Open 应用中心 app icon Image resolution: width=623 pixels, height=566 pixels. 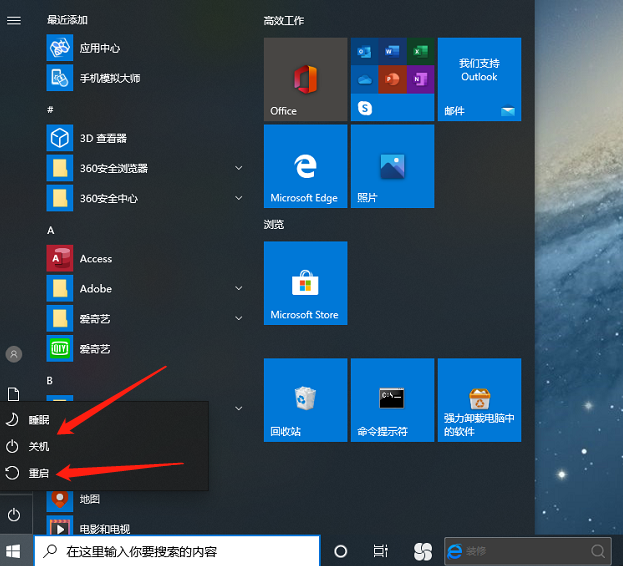pyautogui.click(x=60, y=48)
